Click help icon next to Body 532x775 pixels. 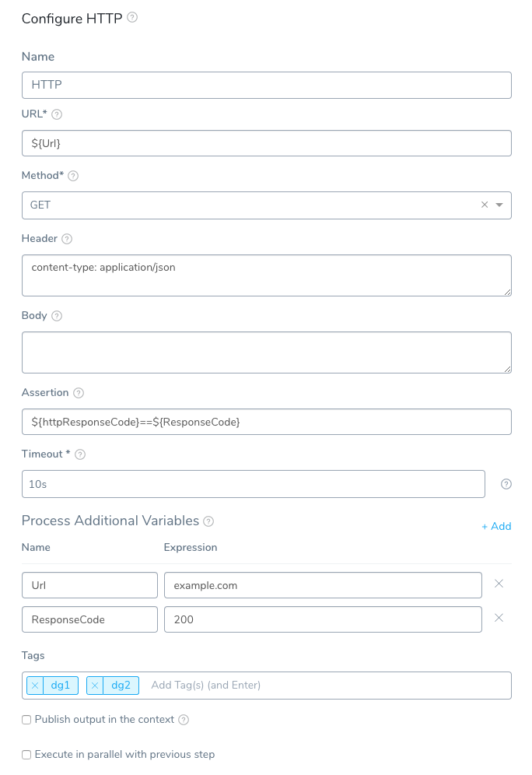click(x=57, y=317)
